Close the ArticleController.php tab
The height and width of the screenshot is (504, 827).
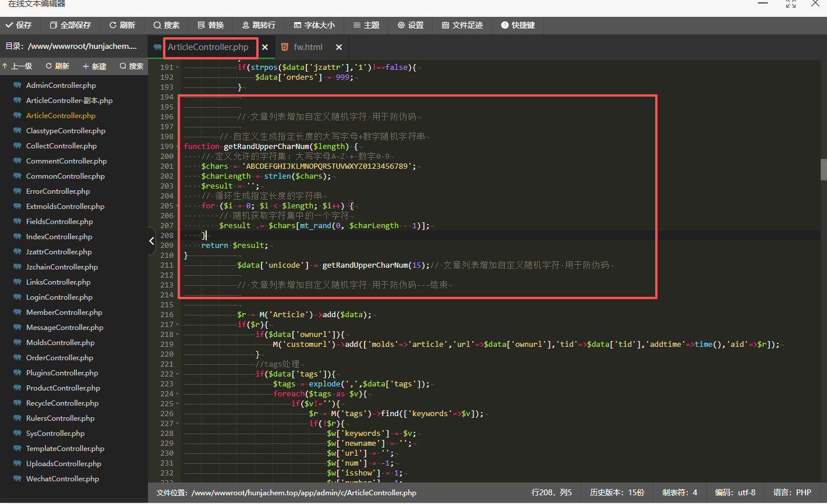tap(265, 47)
